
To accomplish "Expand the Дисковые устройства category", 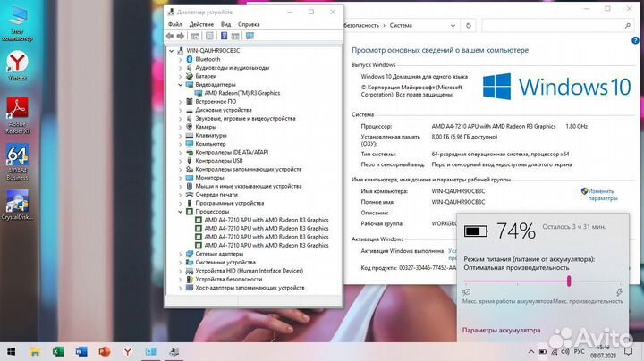I will pos(180,110).
